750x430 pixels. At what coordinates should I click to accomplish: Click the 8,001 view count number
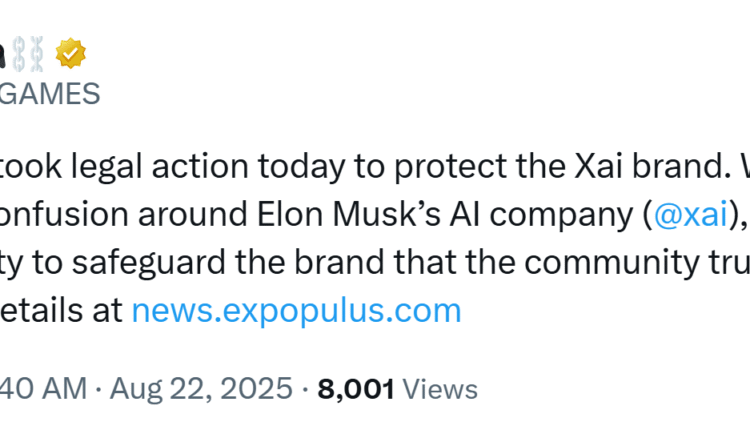point(355,388)
